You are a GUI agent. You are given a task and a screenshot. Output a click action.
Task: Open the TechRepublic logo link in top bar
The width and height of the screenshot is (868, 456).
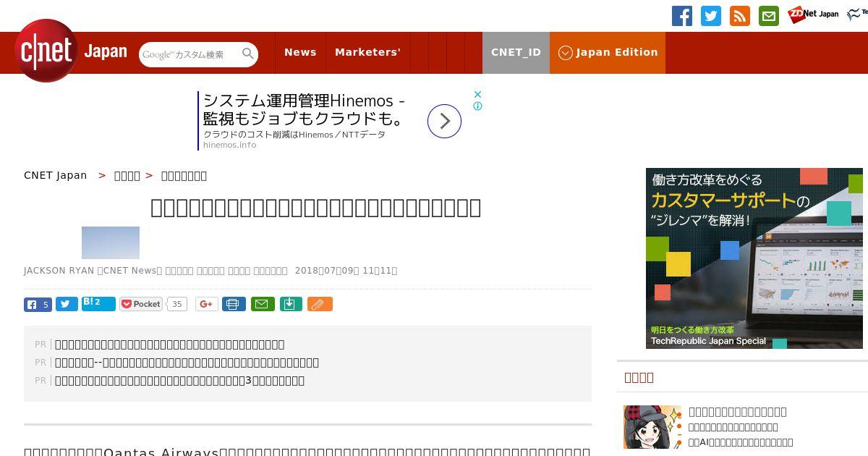pyautogui.click(x=857, y=14)
